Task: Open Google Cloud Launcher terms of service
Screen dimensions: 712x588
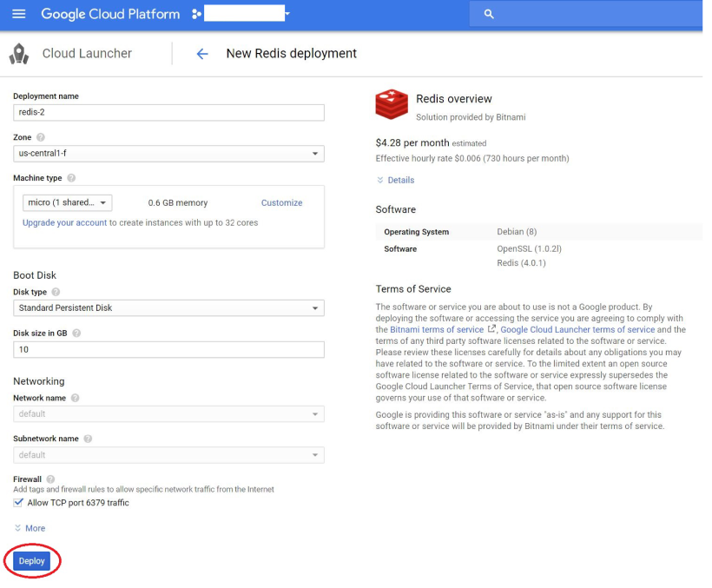Action: 577,330
